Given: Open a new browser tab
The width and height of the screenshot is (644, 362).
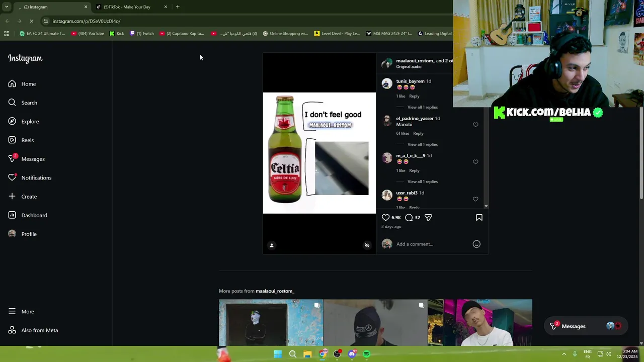Looking at the screenshot, I should click(178, 7).
